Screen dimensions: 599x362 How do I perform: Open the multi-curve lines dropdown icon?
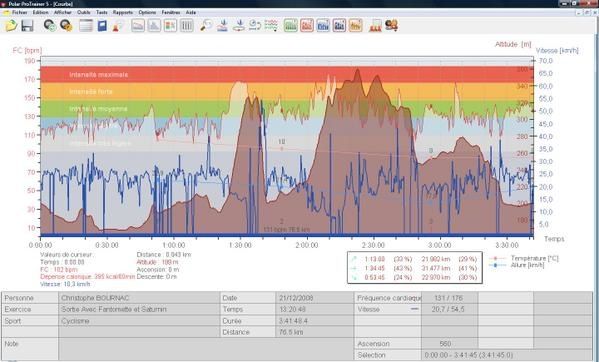[x=271, y=26]
